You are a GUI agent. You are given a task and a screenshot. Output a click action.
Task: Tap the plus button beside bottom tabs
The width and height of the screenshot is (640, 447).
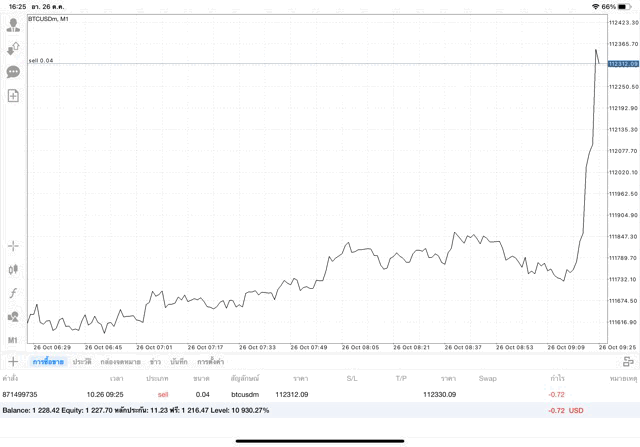coord(13,361)
